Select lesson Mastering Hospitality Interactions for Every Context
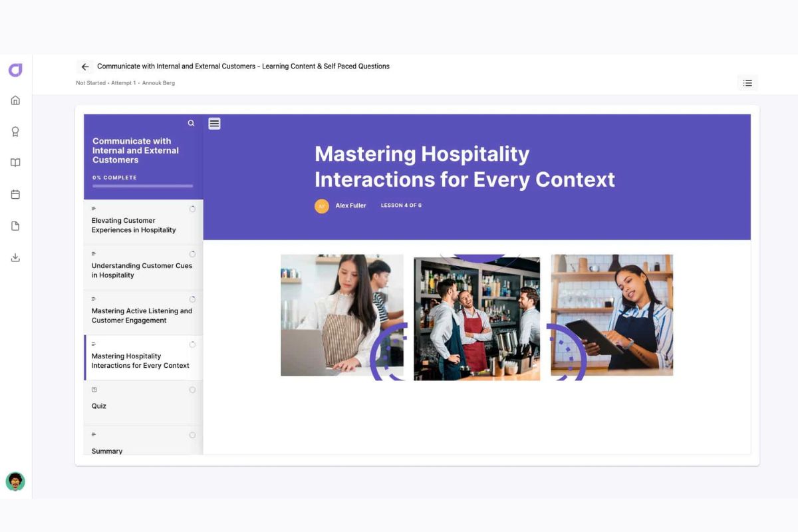The width and height of the screenshot is (798, 532). click(144, 358)
